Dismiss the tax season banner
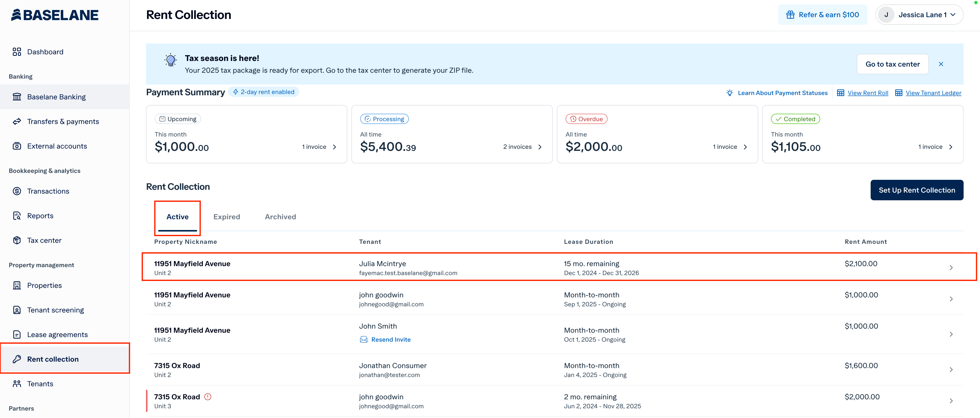980x418 pixels. [941, 64]
